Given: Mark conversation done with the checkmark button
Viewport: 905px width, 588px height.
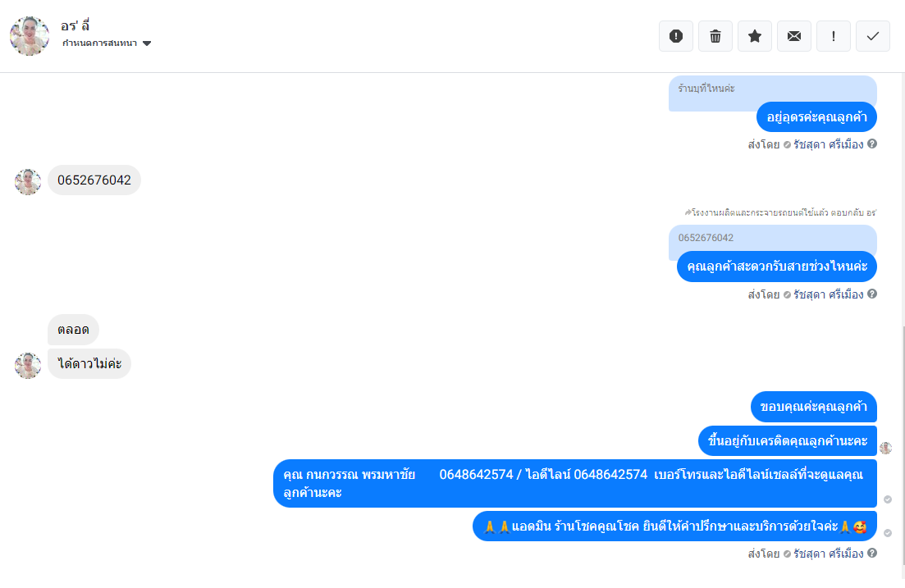Looking at the screenshot, I should [873, 36].
